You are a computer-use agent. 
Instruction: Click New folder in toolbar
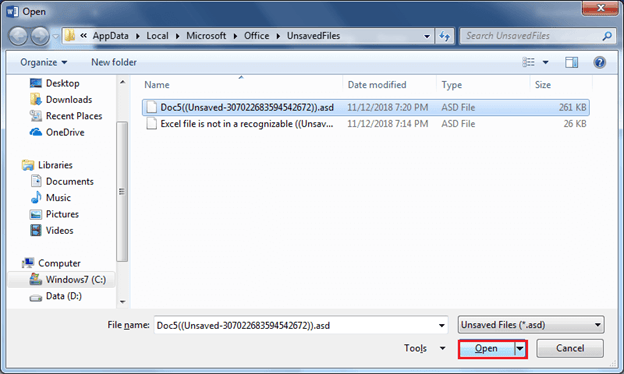point(114,62)
